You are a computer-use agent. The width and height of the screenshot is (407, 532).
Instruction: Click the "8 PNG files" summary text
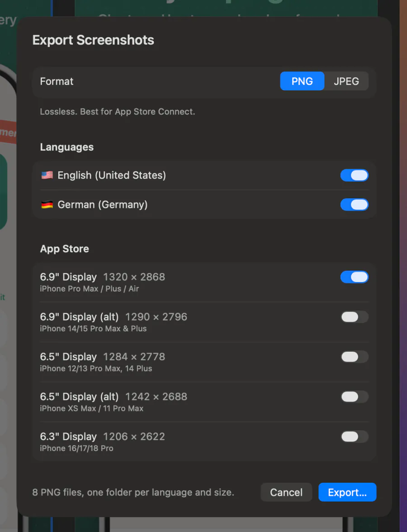click(x=133, y=492)
